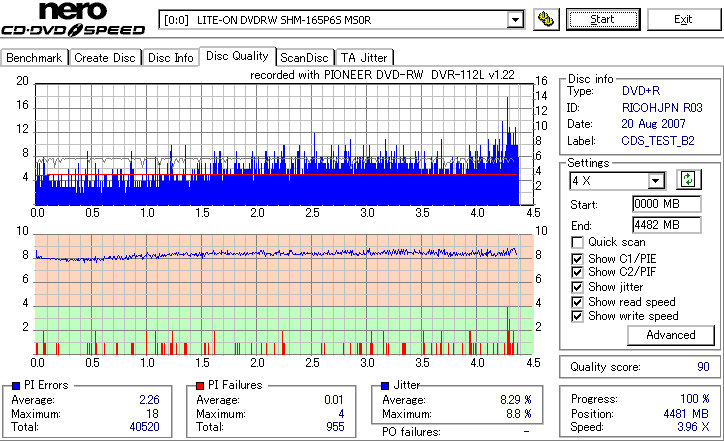The image size is (724, 441).
Task: Enable the Quick scan checkbox
Action: (577, 242)
